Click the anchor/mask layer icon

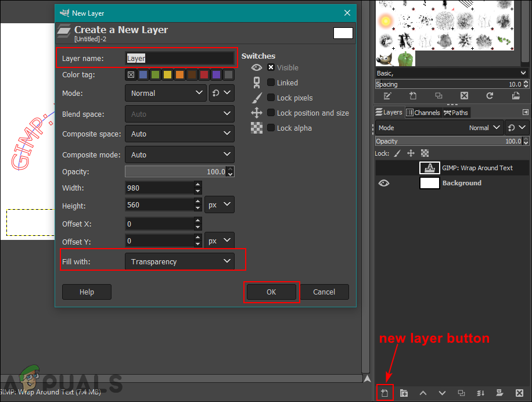(x=499, y=393)
